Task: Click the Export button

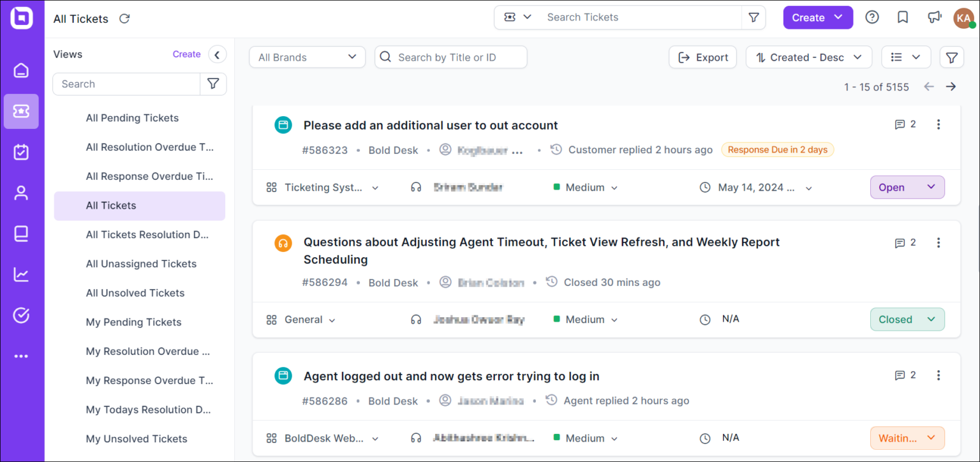Action: 702,57
